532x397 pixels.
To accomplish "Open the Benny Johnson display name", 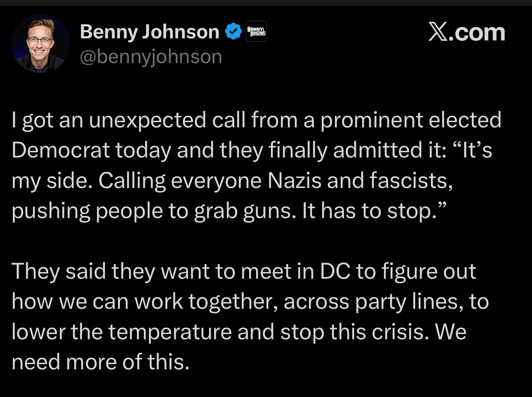I will click(149, 32).
